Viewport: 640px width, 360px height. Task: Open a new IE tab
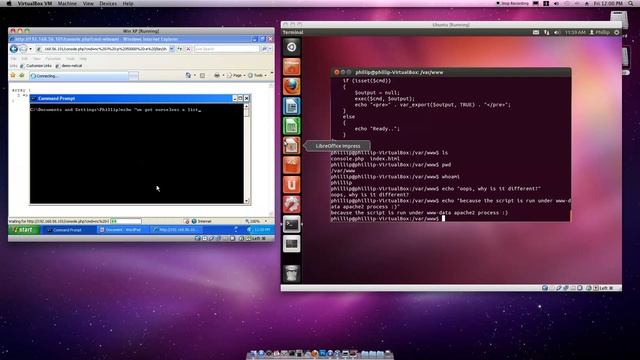tap(133, 76)
